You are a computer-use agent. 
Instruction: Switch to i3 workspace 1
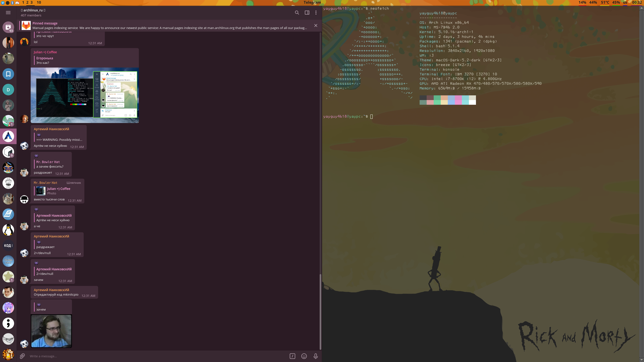click(x=23, y=3)
